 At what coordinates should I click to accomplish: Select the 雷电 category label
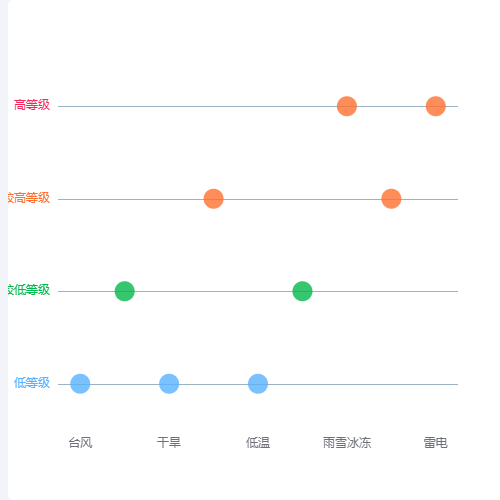click(x=436, y=443)
